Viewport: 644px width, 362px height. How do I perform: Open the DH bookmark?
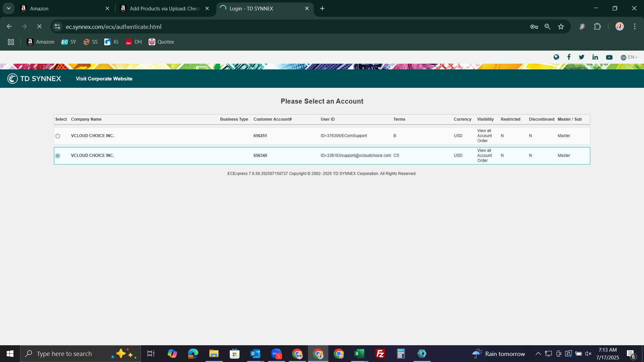(x=134, y=42)
